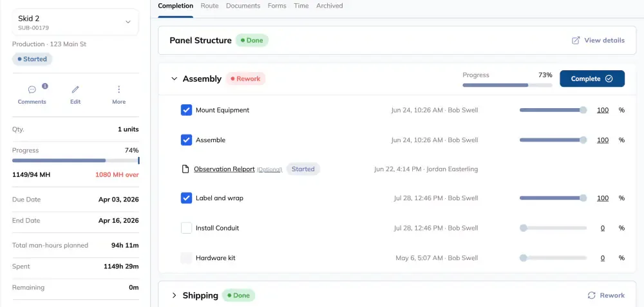Open the Comments speech bubble icon

click(32, 89)
